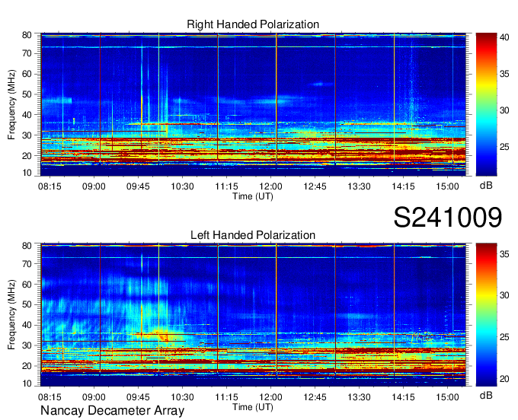Screen dimensions: 518x420
Task: Click the left-handed plot's color bar
Action: coord(486,315)
